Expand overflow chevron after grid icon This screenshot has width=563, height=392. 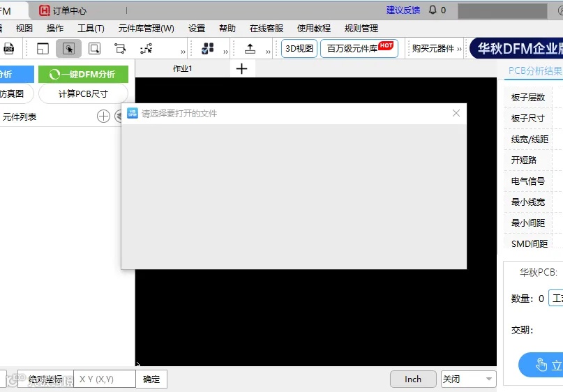click(x=226, y=52)
